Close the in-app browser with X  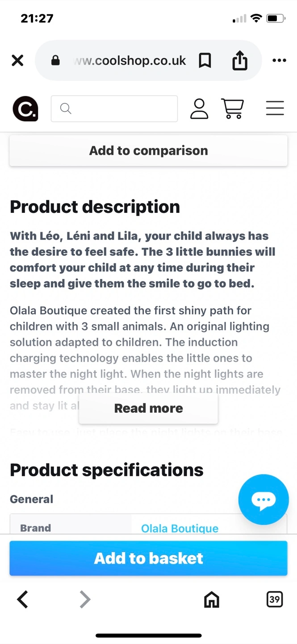[x=17, y=60]
